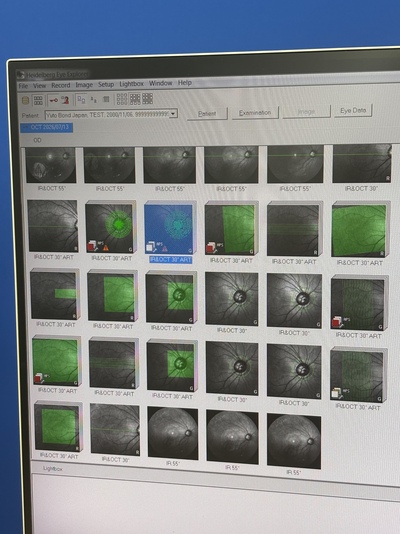The height and width of the screenshot is (534, 400).
Task: Open the Image menu
Action: point(84,85)
